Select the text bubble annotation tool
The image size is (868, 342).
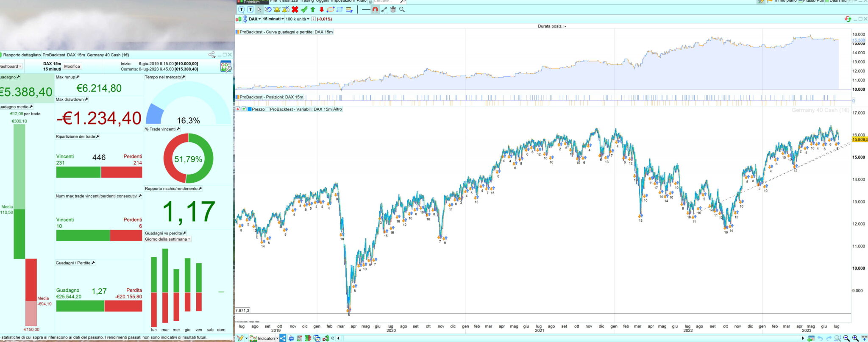tap(241, 9)
